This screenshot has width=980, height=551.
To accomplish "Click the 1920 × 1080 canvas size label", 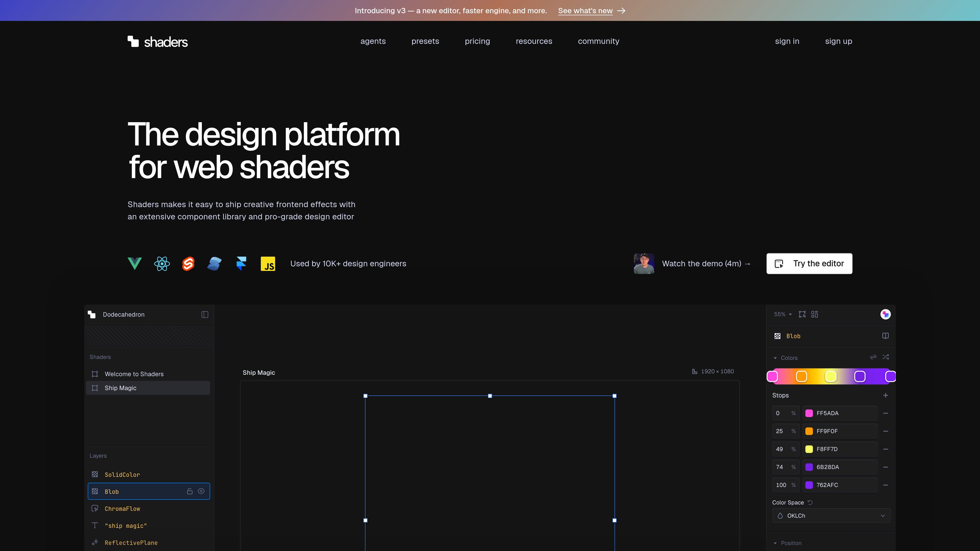I will click(x=713, y=371).
